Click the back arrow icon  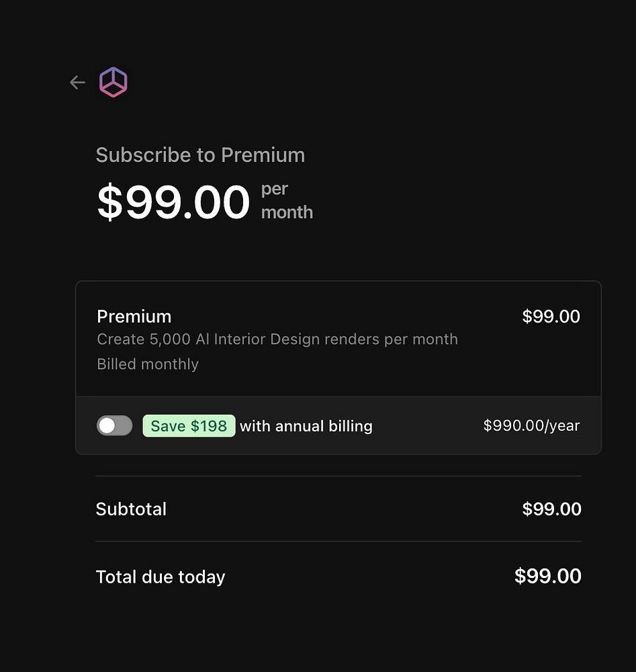pos(77,83)
